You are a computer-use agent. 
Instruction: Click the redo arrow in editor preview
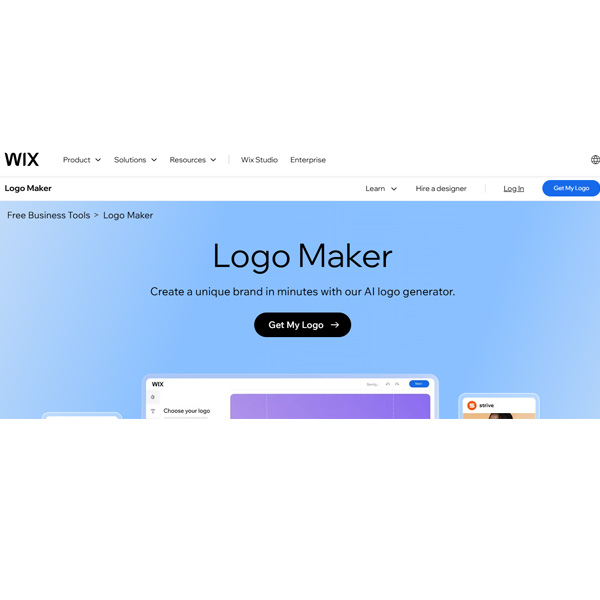point(397,384)
